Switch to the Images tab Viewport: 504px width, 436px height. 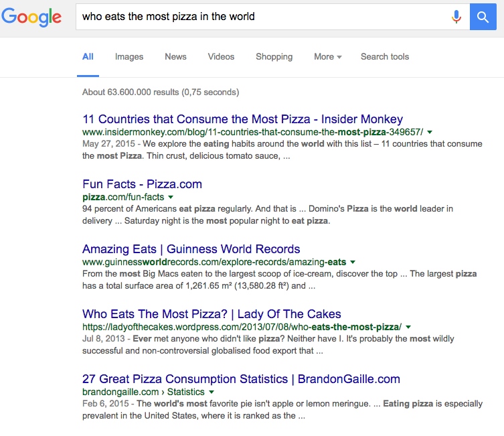pyautogui.click(x=129, y=56)
